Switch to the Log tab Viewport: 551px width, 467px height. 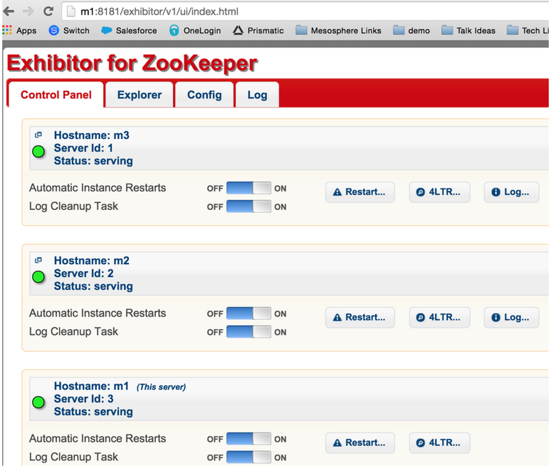coord(257,95)
